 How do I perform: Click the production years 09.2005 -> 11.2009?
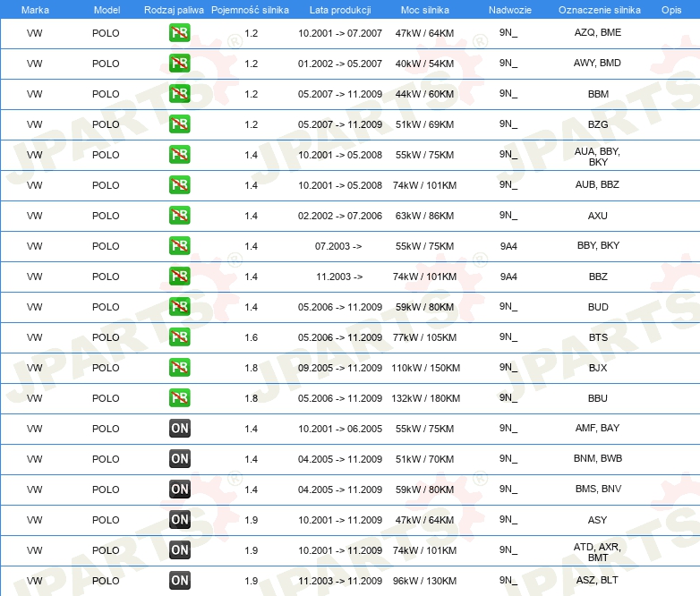point(340,368)
